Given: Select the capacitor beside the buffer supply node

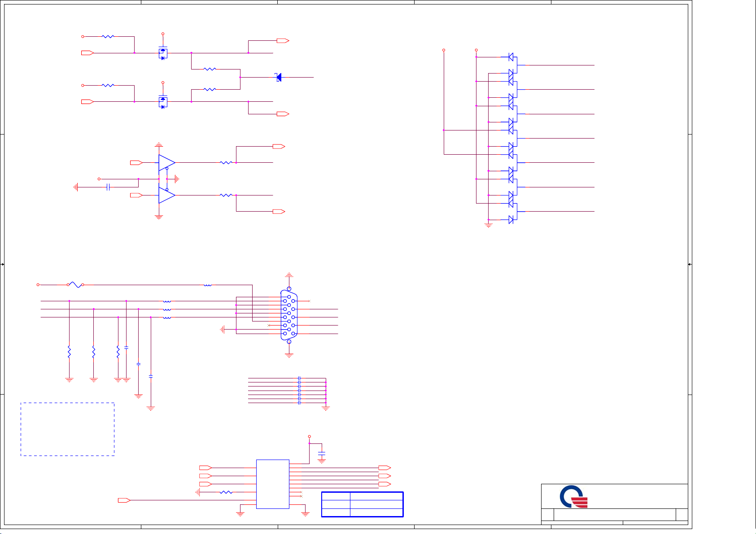Looking at the screenshot, I should [108, 187].
